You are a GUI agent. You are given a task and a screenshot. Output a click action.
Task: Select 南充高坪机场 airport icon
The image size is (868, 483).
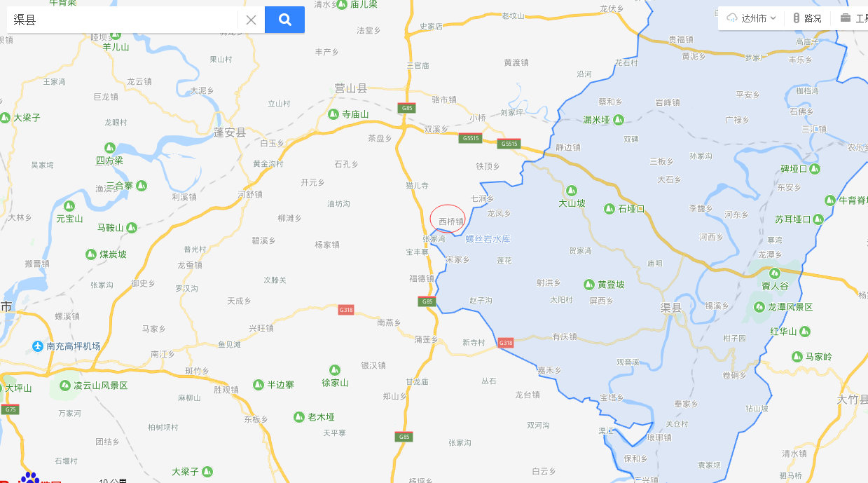[x=38, y=346]
